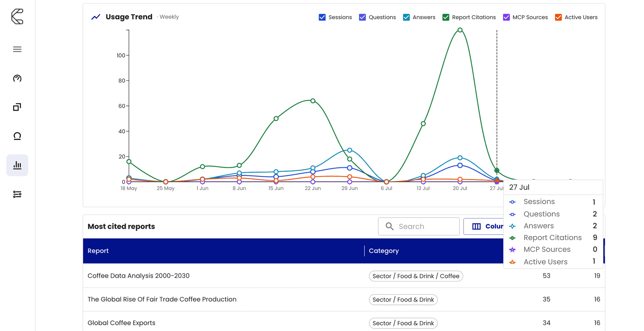Click the Sessions entry in the tooltip

553,202
